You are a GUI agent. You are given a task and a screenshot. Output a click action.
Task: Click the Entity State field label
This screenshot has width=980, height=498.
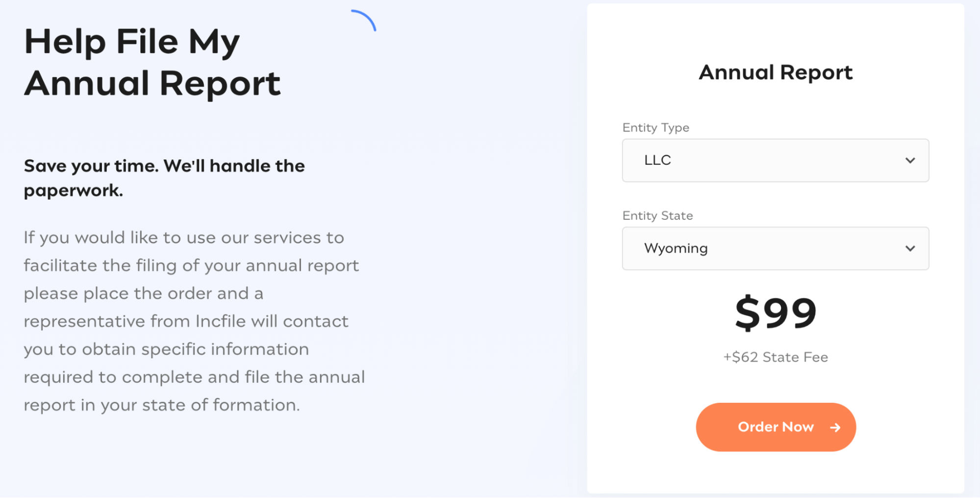pyautogui.click(x=657, y=215)
